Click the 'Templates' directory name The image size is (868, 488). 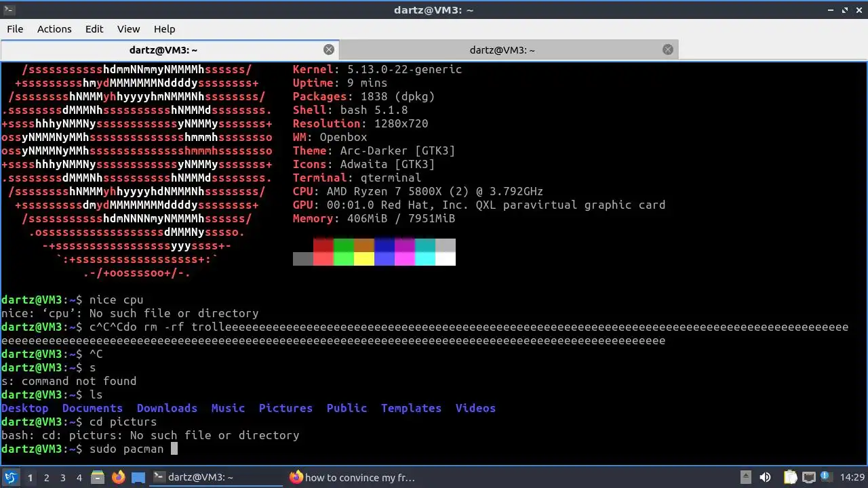[x=411, y=408]
